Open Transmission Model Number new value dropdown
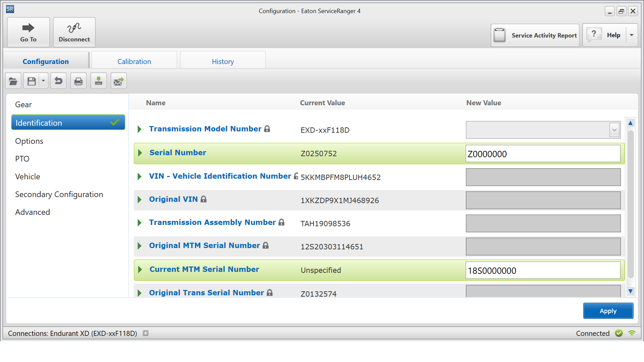Image resolution: width=644 pixels, height=362 pixels. coord(614,130)
